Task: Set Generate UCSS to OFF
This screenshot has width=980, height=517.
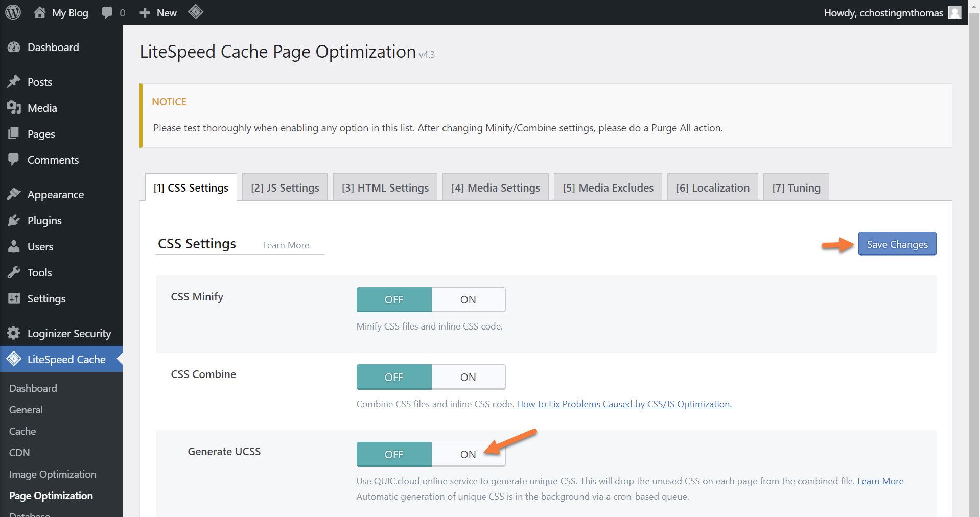Action: pyautogui.click(x=394, y=455)
